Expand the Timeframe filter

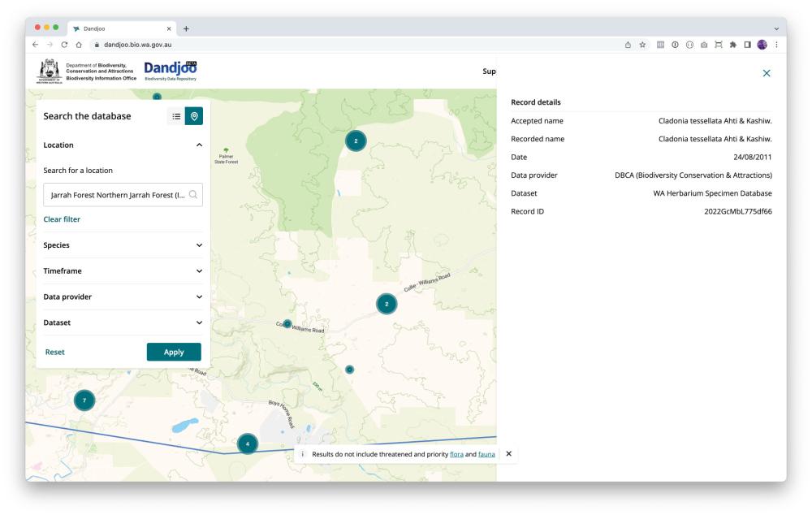123,271
